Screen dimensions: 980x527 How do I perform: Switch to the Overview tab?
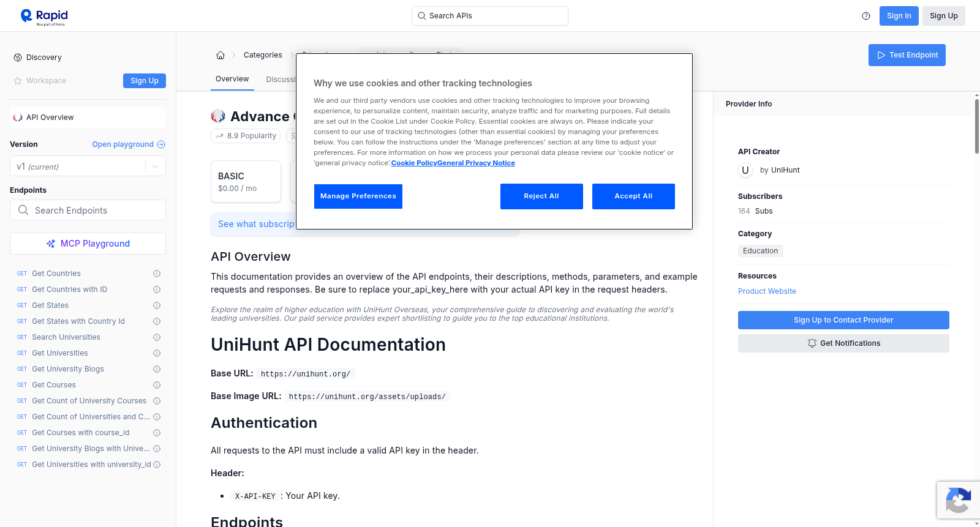coord(232,79)
